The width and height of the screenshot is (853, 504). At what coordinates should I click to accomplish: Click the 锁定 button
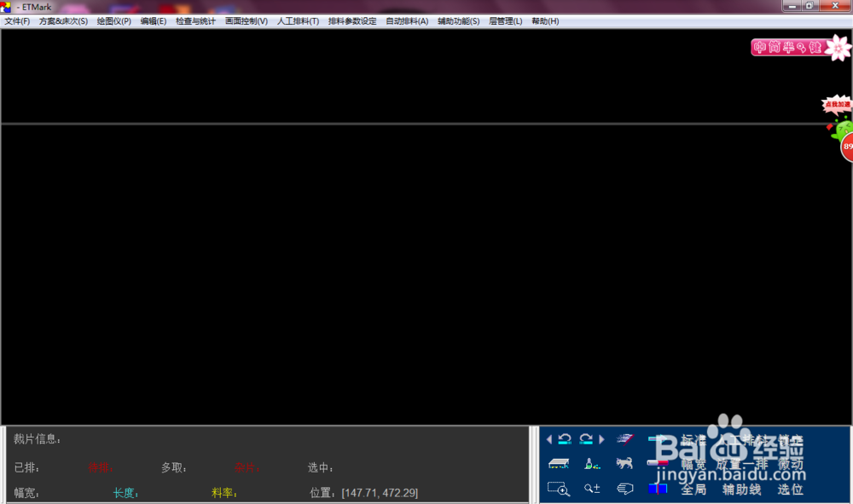coord(791,440)
